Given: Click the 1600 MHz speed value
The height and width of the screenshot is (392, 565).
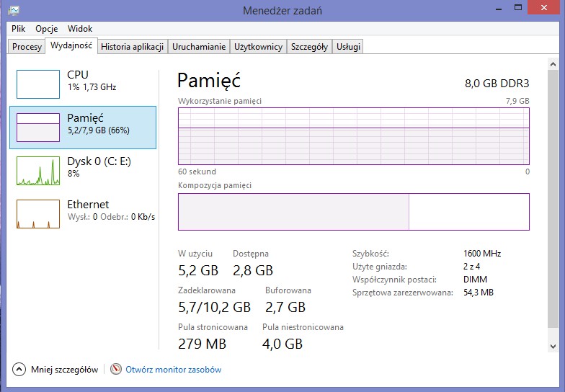Looking at the screenshot, I should point(482,254).
